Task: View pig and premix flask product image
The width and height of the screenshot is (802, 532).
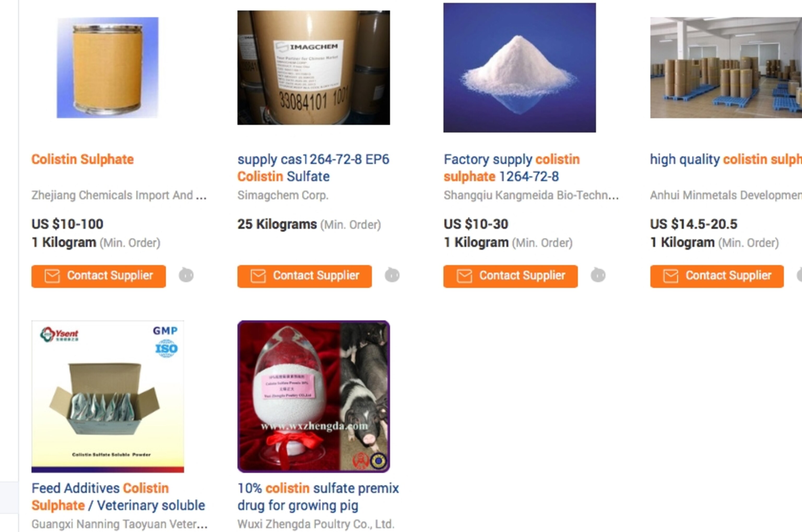Action: click(x=314, y=396)
